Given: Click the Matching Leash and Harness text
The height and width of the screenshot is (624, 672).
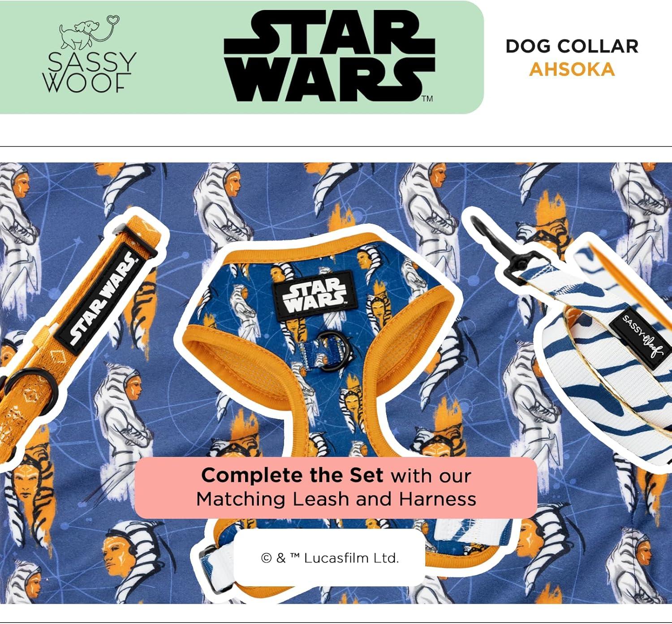Looking at the screenshot, I should coord(336,499).
